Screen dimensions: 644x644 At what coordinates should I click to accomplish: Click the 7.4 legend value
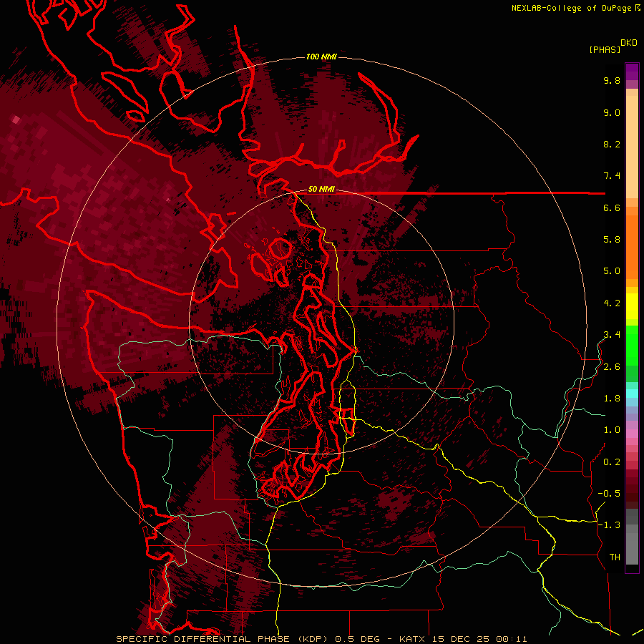[x=612, y=176]
